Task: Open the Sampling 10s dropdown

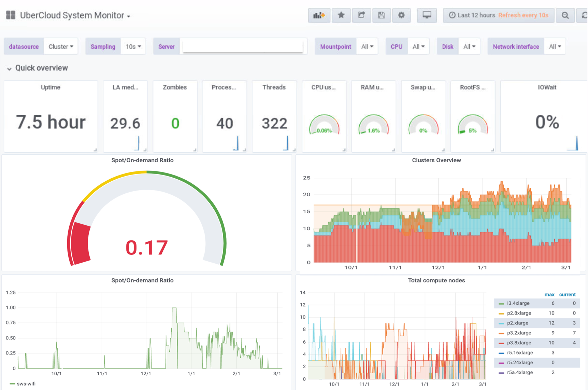Action: pos(133,46)
